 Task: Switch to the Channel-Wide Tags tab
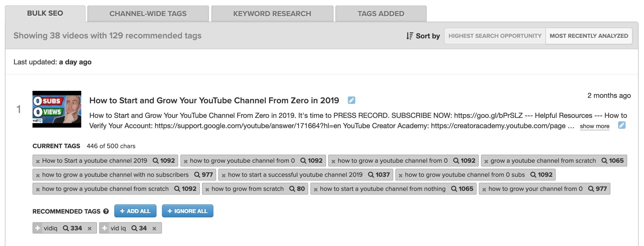[x=148, y=14]
